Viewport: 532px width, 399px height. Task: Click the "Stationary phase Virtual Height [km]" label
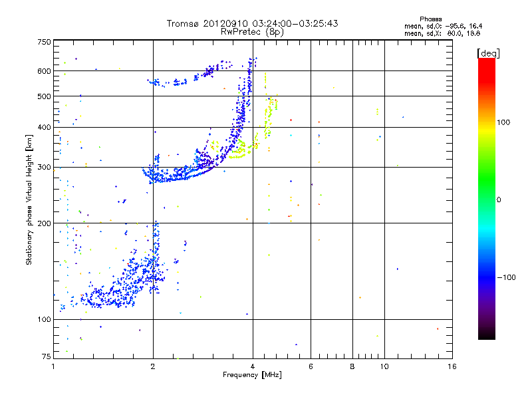(29, 199)
